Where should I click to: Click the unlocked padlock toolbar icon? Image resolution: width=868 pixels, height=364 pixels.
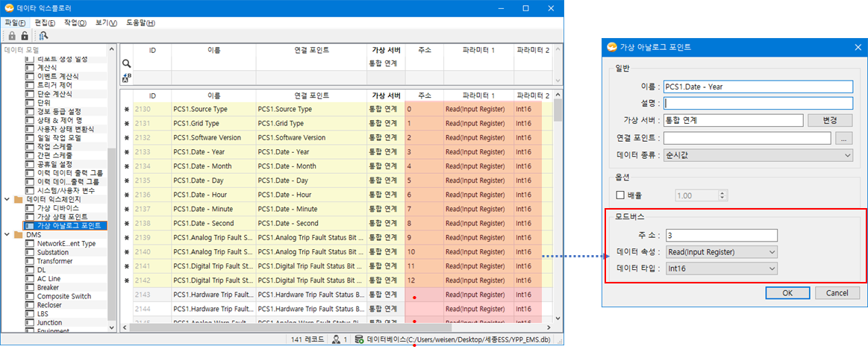click(x=24, y=36)
